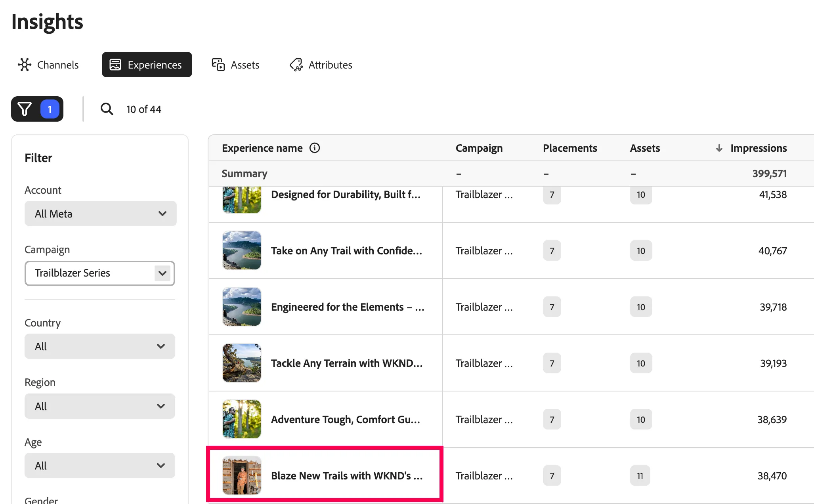Screen dimensions: 814x504
Task: Click the '10 of 44' results count
Action: (x=144, y=109)
